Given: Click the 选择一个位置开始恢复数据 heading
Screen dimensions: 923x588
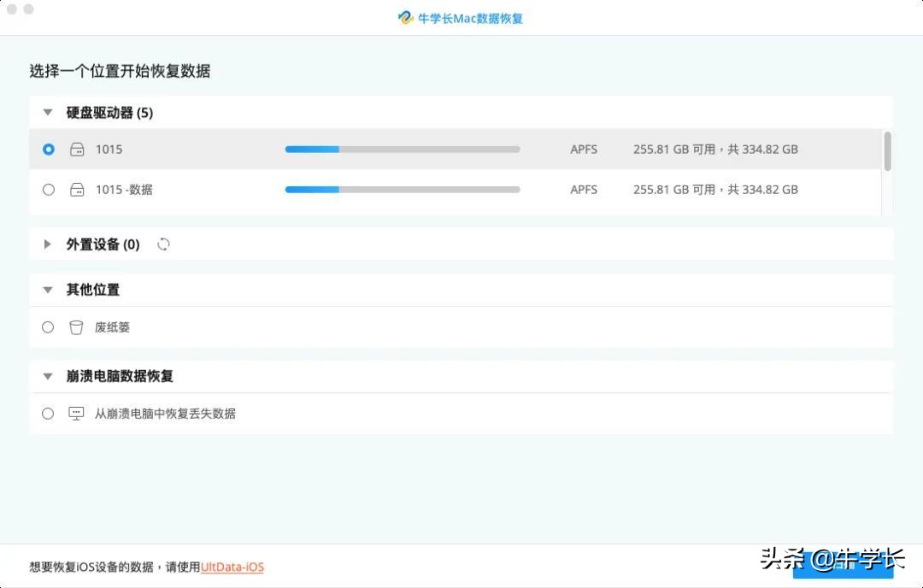Looking at the screenshot, I should (x=119, y=71).
